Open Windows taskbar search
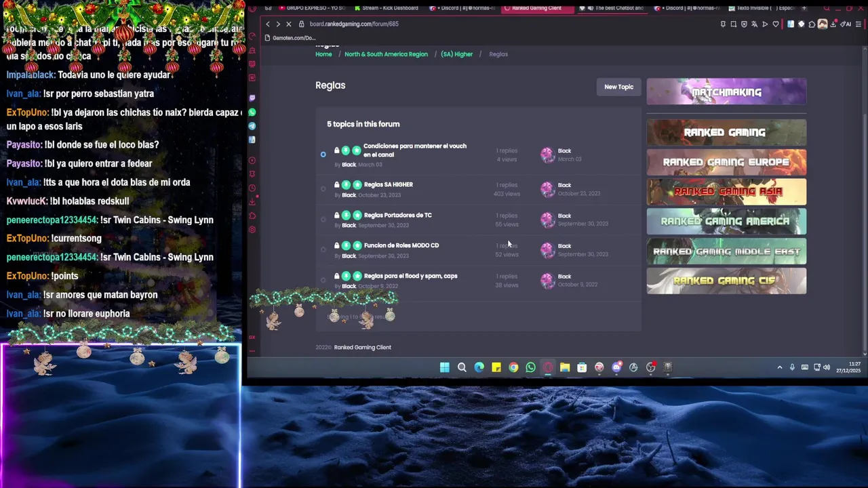The width and height of the screenshot is (868, 488). [x=462, y=367]
